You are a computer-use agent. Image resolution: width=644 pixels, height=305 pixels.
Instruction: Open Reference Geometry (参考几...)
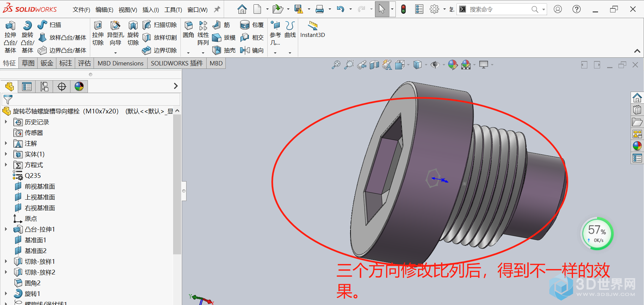point(275,34)
